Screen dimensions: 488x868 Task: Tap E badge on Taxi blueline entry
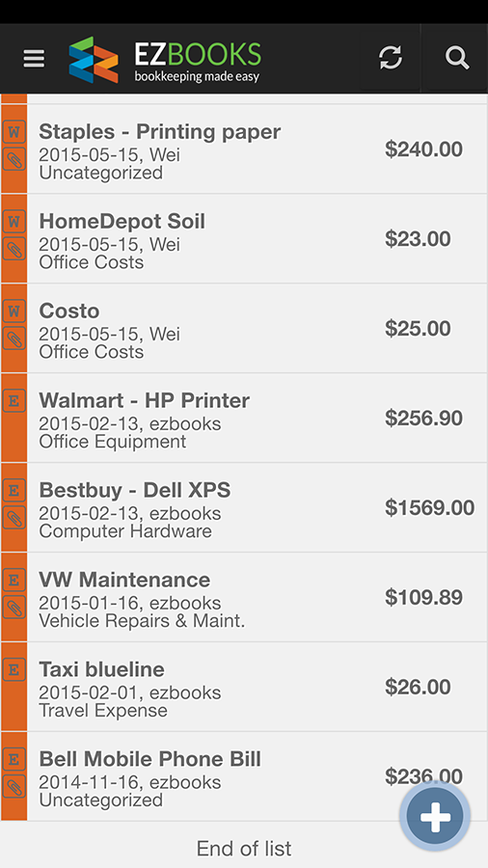[x=14, y=670]
